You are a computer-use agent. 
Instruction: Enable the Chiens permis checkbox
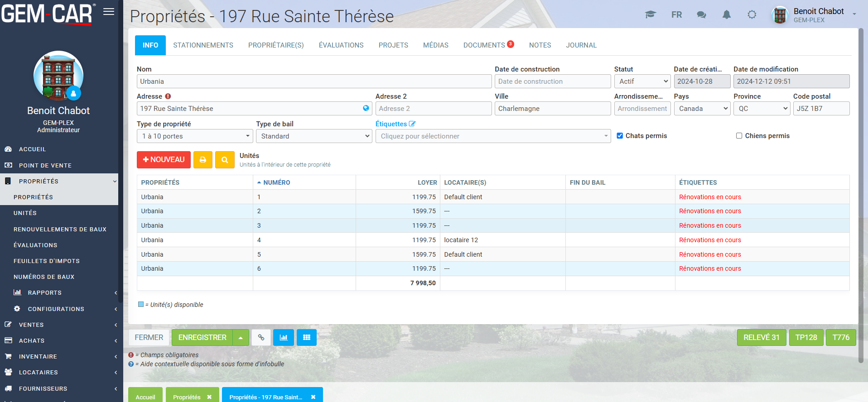739,136
